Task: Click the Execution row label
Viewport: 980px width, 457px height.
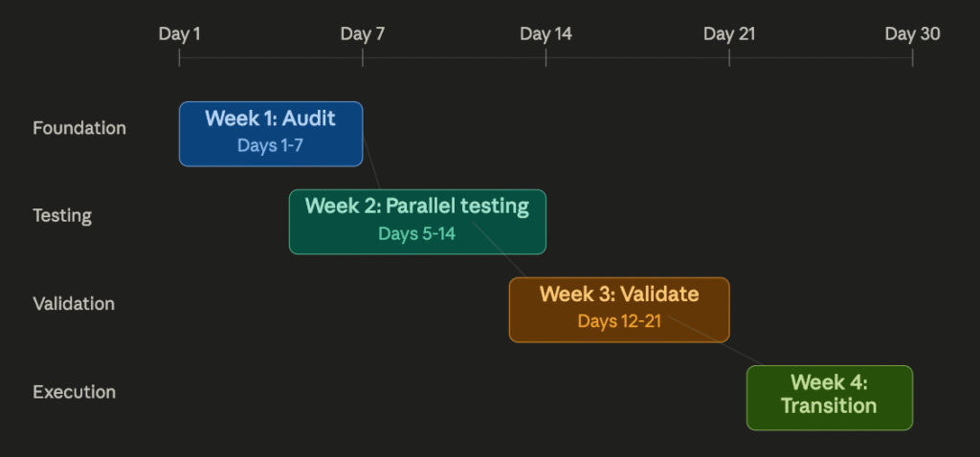Action: click(x=74, y=392)
